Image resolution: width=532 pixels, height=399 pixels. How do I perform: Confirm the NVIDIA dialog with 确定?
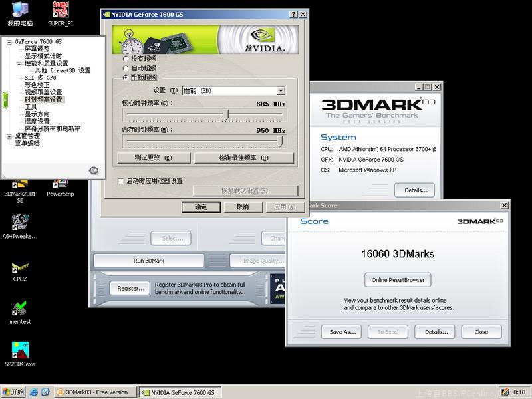[201, 207]
